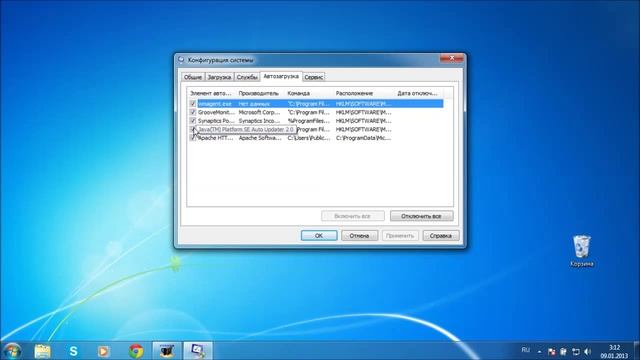
Task: Sort by Производитель column header
Action: pyautogui.click(x=260, y=93)
